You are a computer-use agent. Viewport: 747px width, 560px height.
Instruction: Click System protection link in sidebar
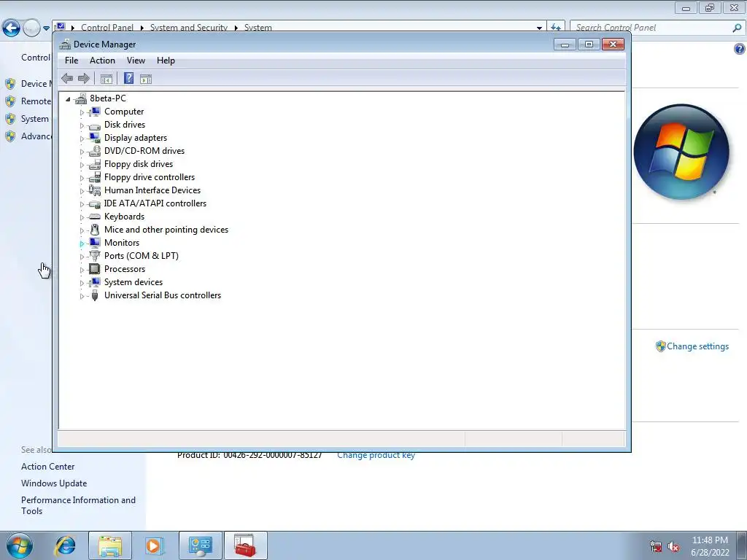point(34,119)
